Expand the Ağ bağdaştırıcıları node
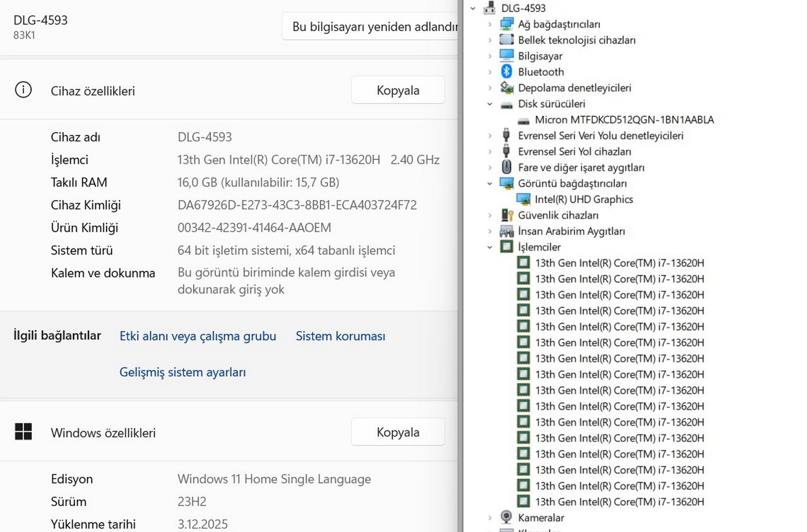The image size is (807, 532). click(489, 24)
